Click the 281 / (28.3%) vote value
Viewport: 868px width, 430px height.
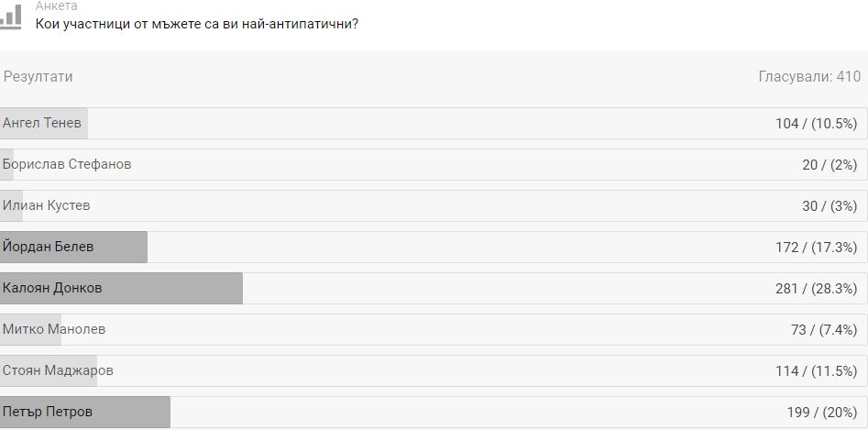(x=816, y=288)
